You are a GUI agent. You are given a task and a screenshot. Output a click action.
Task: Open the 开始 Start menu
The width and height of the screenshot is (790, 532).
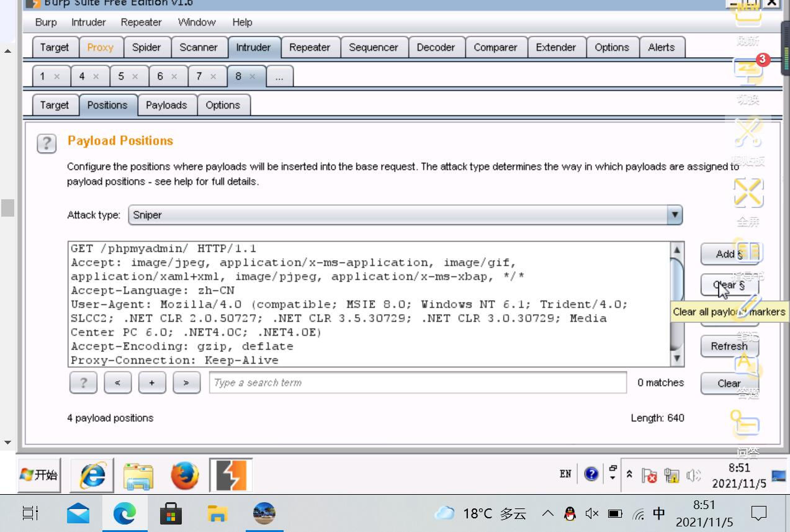coord(39,475)
